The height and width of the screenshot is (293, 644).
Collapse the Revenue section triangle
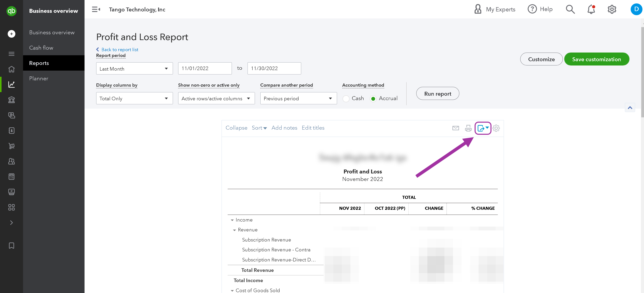pyautogui.click(x=234, y=230)
